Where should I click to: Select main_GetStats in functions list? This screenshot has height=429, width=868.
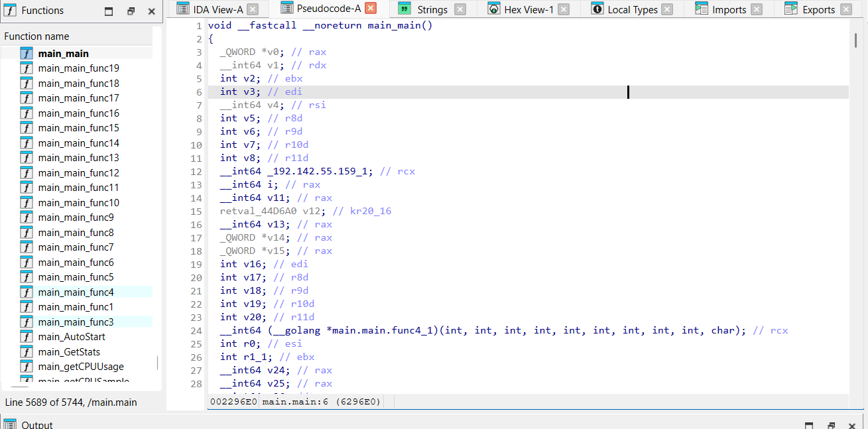70,352
